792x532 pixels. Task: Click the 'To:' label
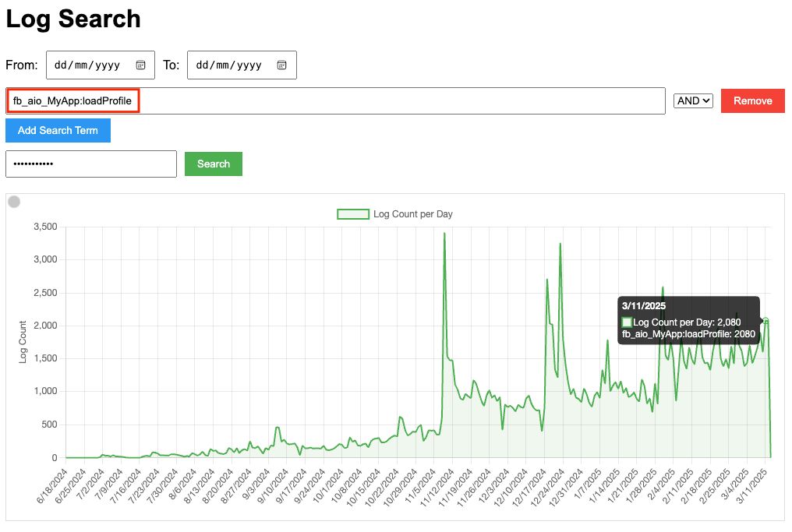pos(171,65)
